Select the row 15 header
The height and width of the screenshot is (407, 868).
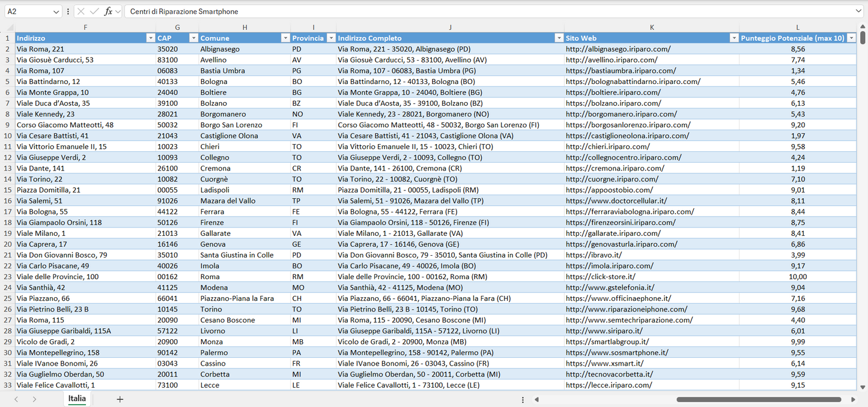[x=7, y=190]
